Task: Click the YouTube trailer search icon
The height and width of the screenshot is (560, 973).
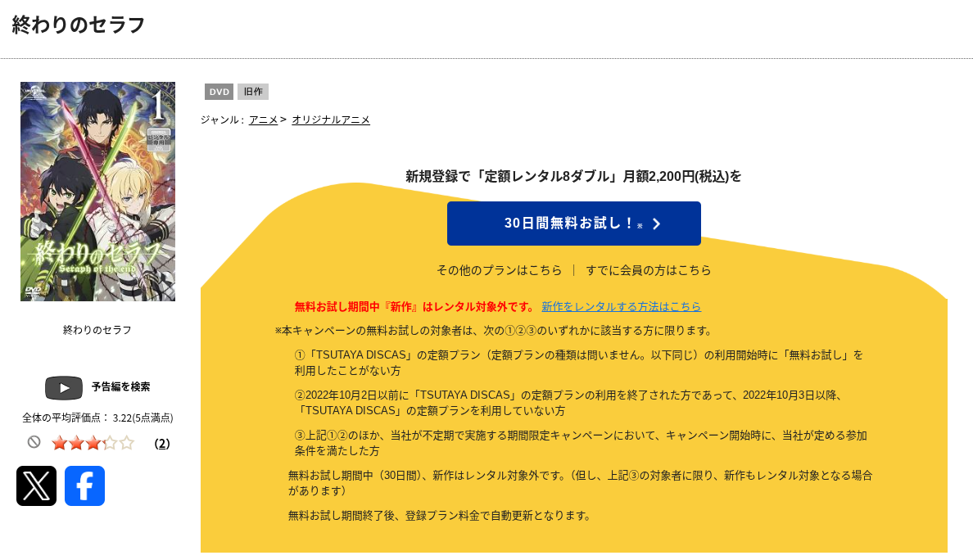Action: point(64,388)
